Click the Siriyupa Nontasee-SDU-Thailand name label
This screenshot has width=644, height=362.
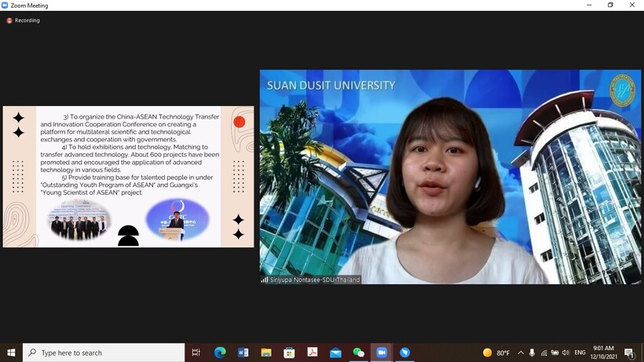pos(315,280)
